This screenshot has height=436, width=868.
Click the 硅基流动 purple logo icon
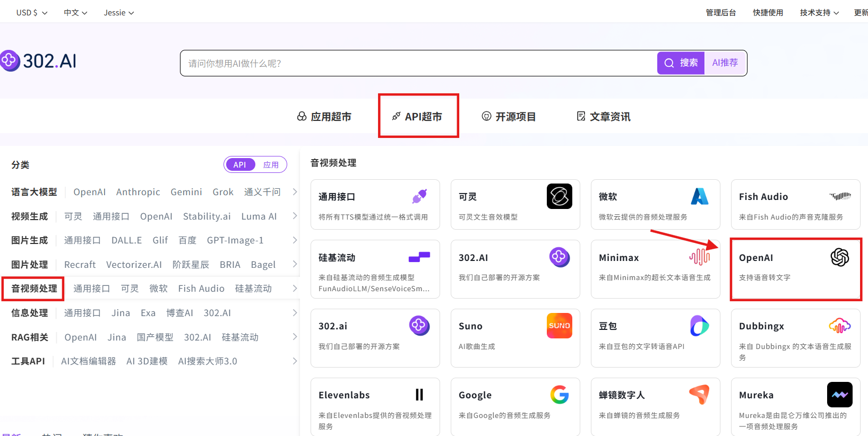pyautogui.click(x=419, y=257)
